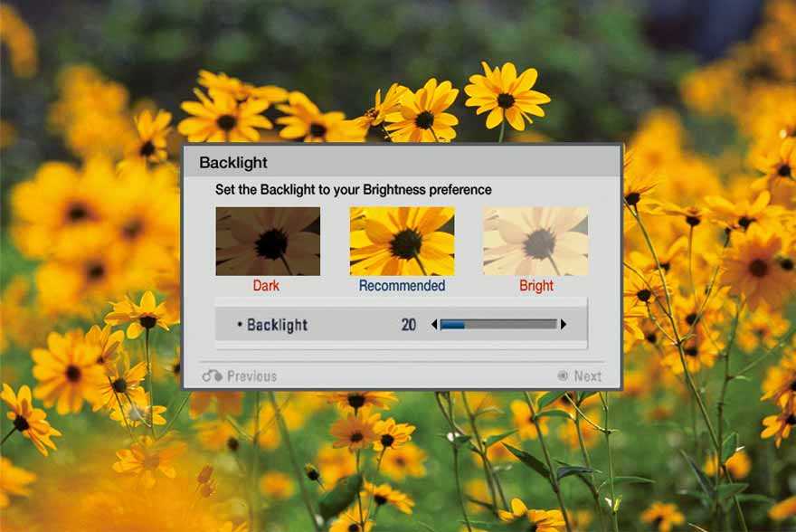Viewport: 796px width, 532px height.
Task: Select the Backlight setting row label
Action: [277, 325]
